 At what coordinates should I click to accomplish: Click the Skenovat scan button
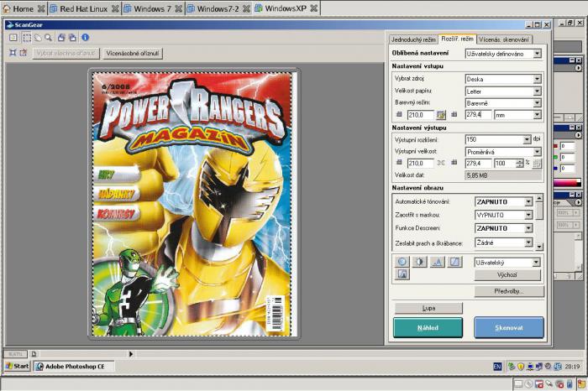click(509, 327)
